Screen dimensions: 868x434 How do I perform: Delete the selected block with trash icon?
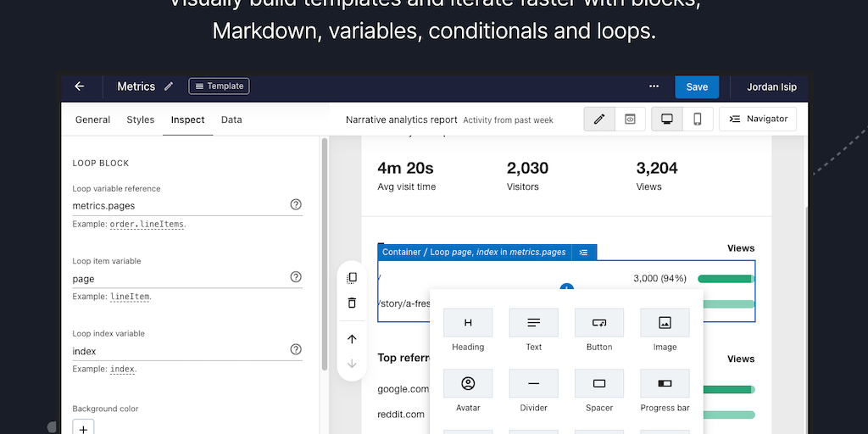pyautogui.click(x=352, y=303)
